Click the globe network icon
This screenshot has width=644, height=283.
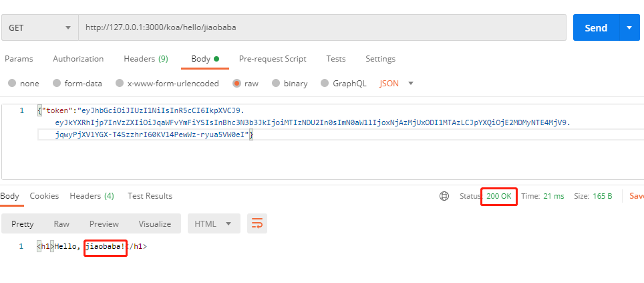pyautogui.click(x=444, y=196)
